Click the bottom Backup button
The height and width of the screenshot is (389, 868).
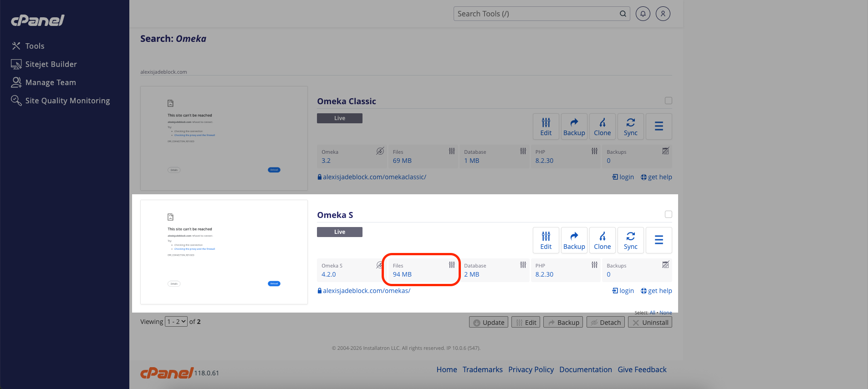tap(563, 322)
